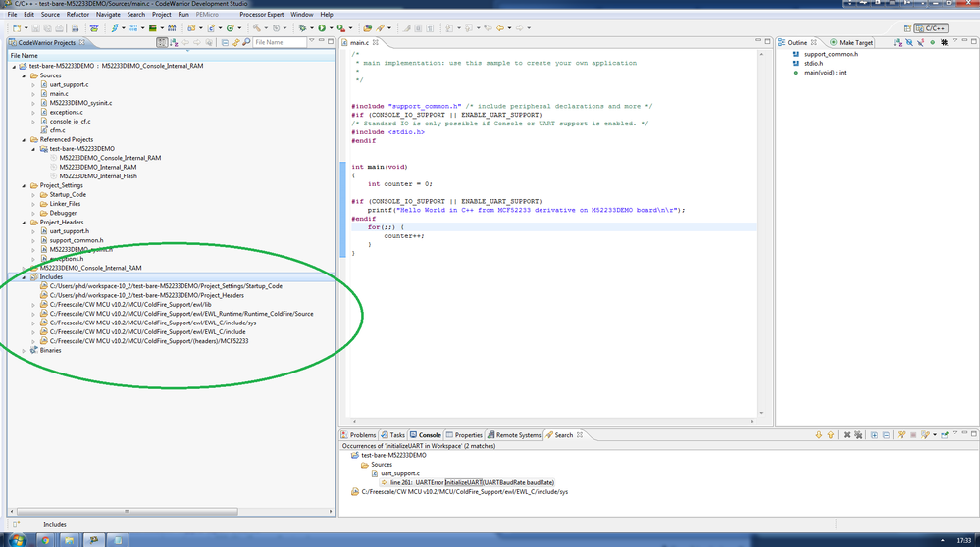Screen dimensions: 980x547
Task: Toggle alphabetical sort in CodeWarrior Projects view
Action: [174, 42]
